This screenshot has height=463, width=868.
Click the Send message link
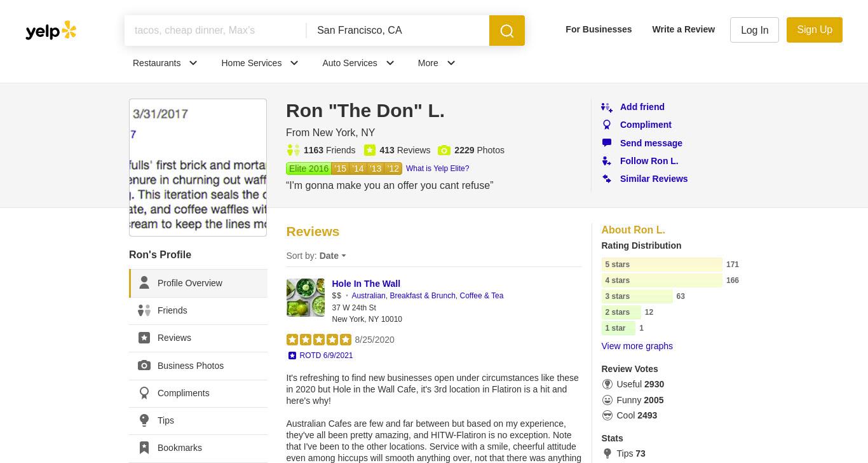[x=651, y=143]
